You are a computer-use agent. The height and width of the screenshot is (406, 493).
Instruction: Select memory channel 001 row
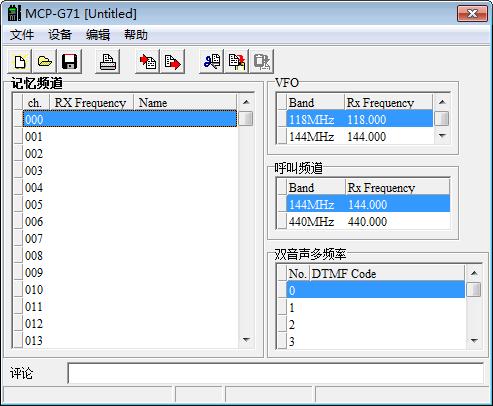(x=130, y=136)
